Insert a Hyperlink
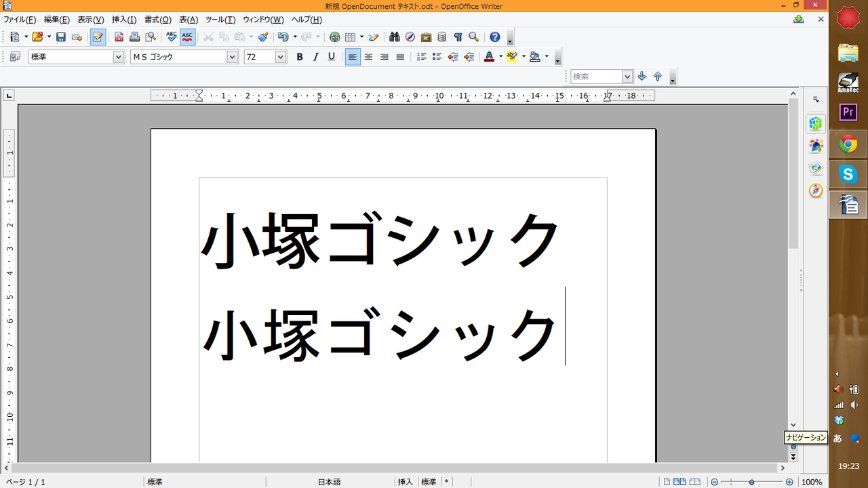Viewport: 868px width, 488px height. pyautogui.click(x=335, y=37)
